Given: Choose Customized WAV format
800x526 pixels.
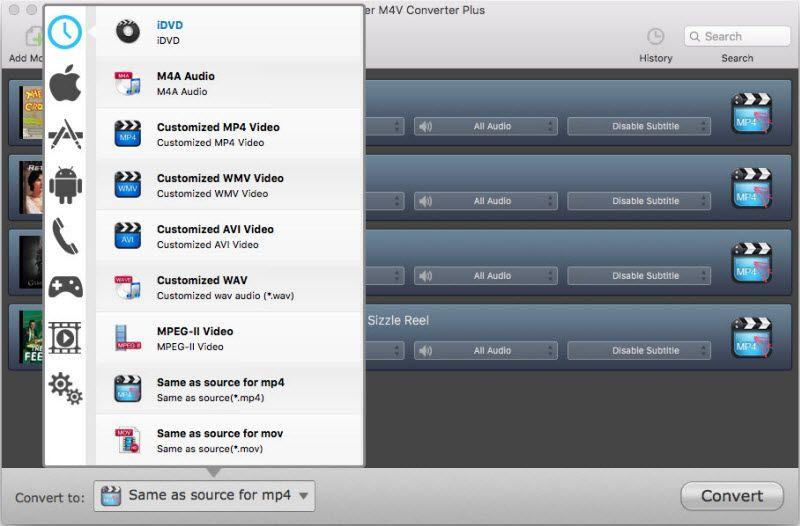Looking at the screenshot, I should coord(230,287).
